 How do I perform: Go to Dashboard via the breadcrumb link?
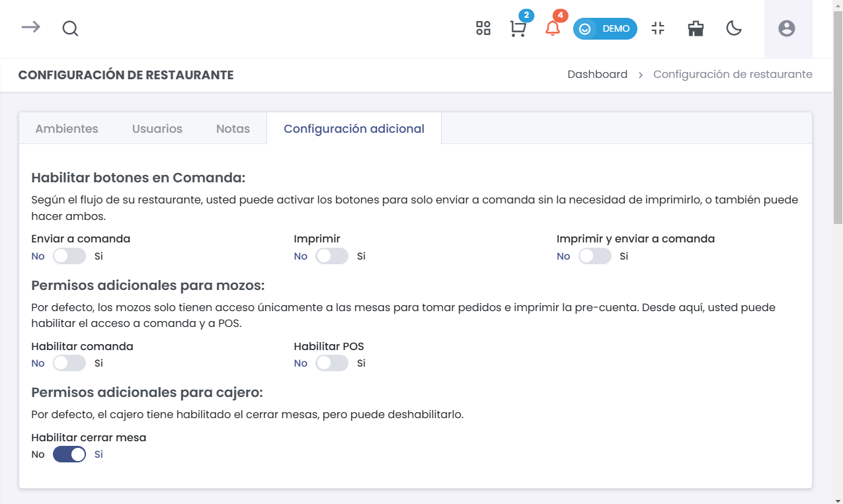click(x=597, y=74)
